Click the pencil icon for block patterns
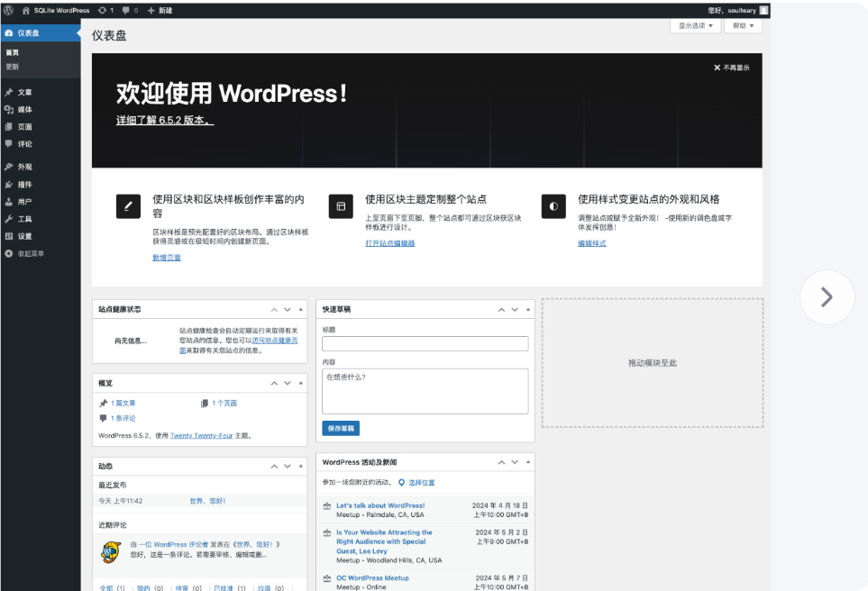 tap(128, 206)
